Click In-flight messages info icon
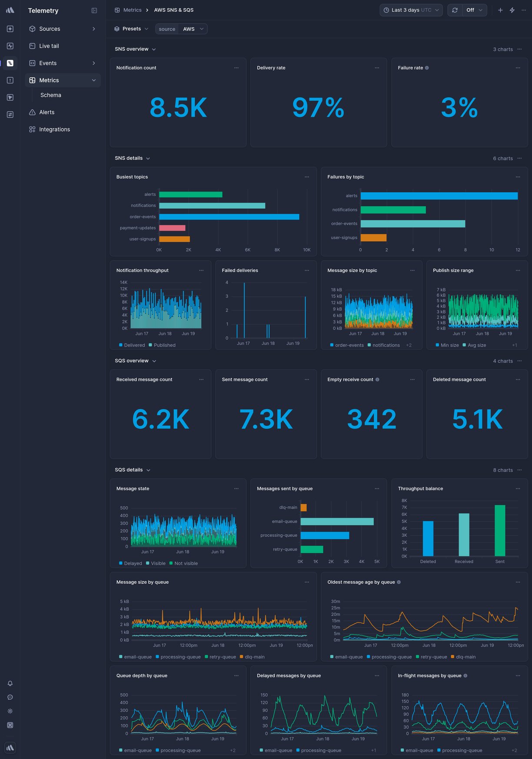 465,676
